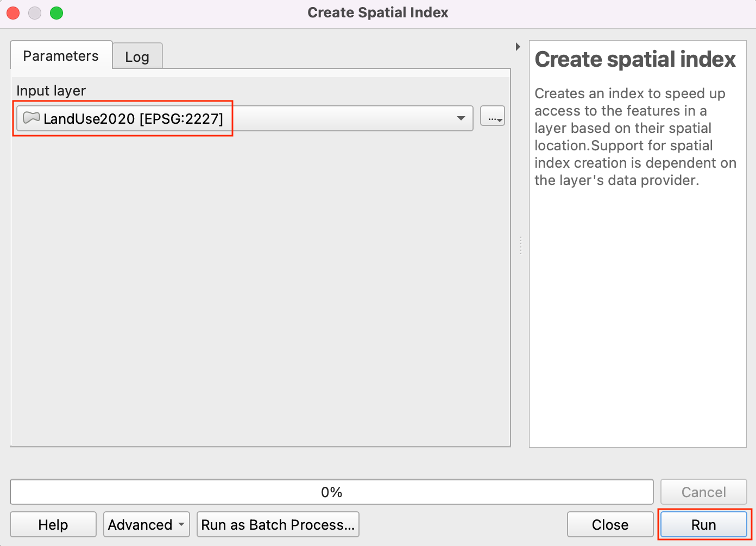Click the Help button
Viewport: 756px width, 546px height.
(x=53, y=524)
